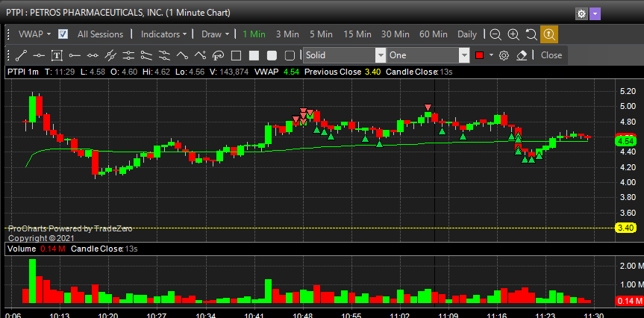Open the Indicators dropdown menu
Image resolution: width=644 pixels, height=318 pixels.
coord(163,34)
